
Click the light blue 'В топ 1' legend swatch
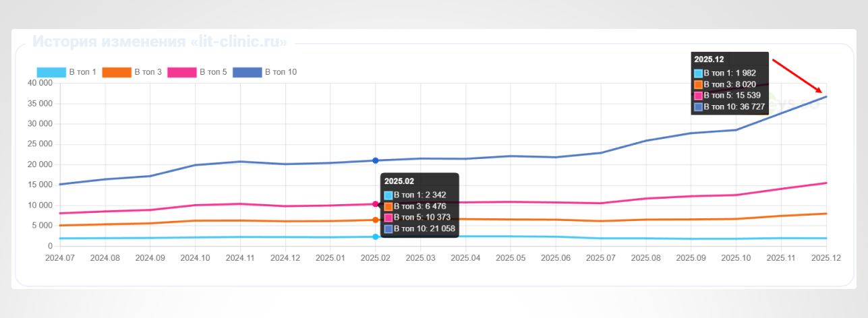51,72
